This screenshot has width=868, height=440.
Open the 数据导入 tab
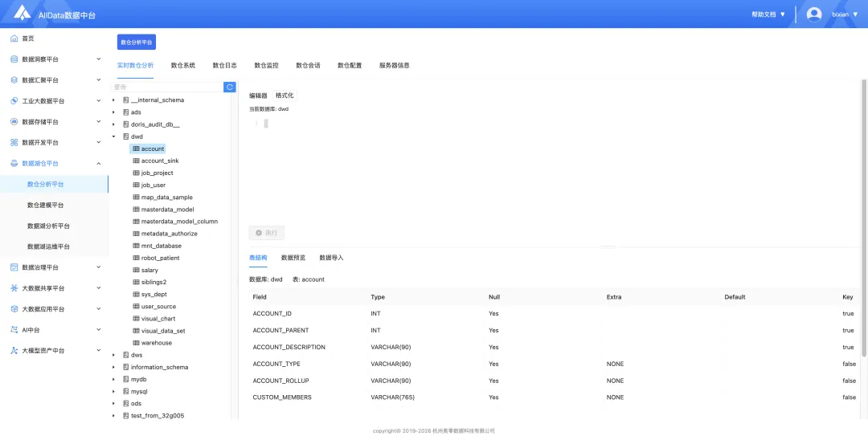pyautogui.click(x=332, y=258)
